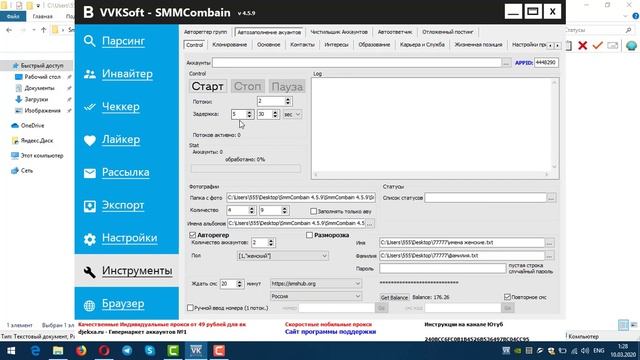Click the Пароль input field
The height and width of the screenshot is (360, 640).
pos(442,268)
